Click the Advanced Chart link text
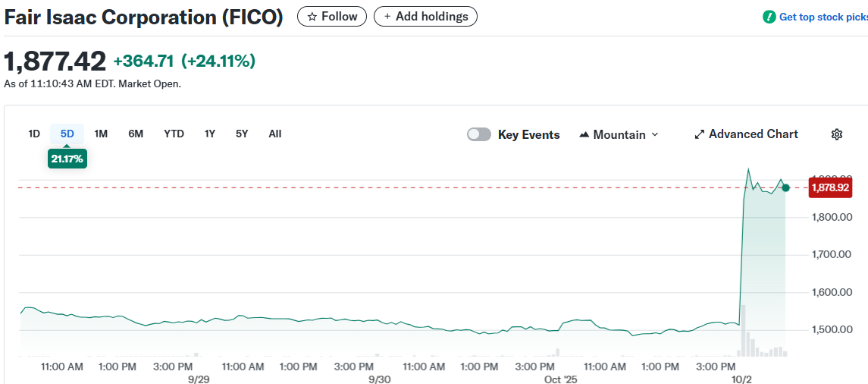The height and width of the screenshot is (384, 868). pos(753,134)
